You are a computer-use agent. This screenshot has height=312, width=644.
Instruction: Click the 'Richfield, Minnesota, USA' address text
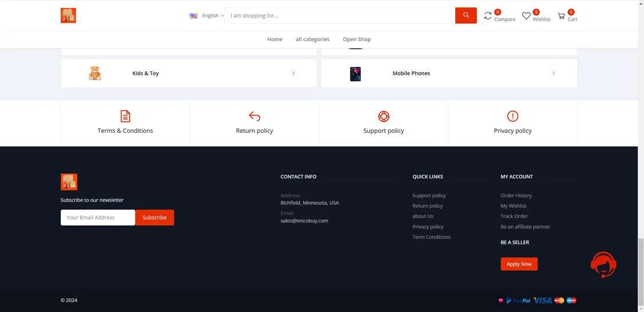point(309,203)
